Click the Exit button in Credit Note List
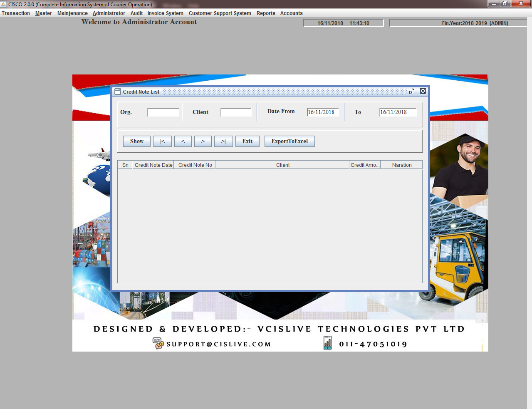This screenshot has height=409, width=532. coord(247,141)
